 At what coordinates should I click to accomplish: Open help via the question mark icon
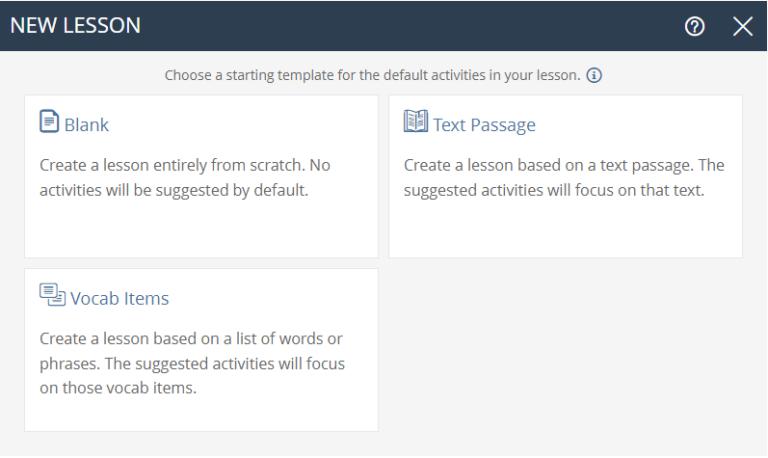point(694,26)
